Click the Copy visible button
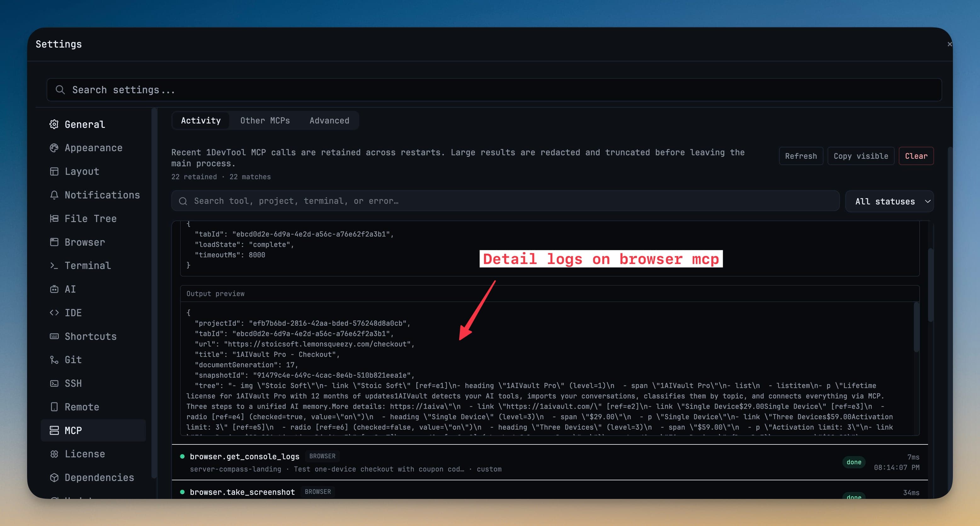 point(861,156)
